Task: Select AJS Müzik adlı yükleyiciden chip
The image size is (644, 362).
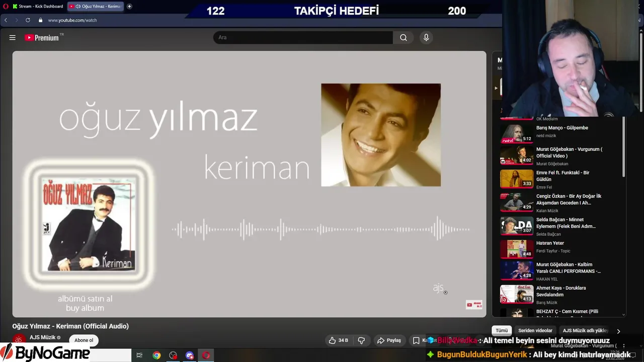Action: click(586, 330)
